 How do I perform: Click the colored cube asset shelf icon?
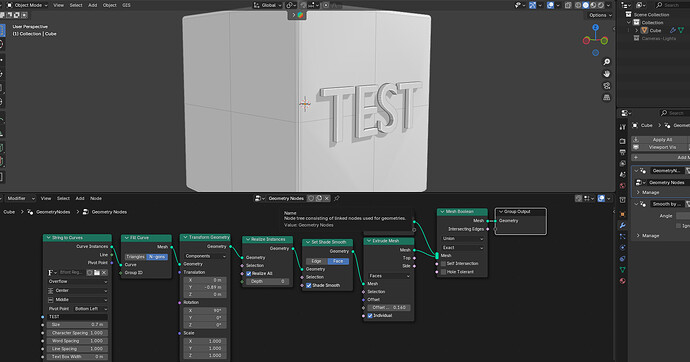point(300,15)
